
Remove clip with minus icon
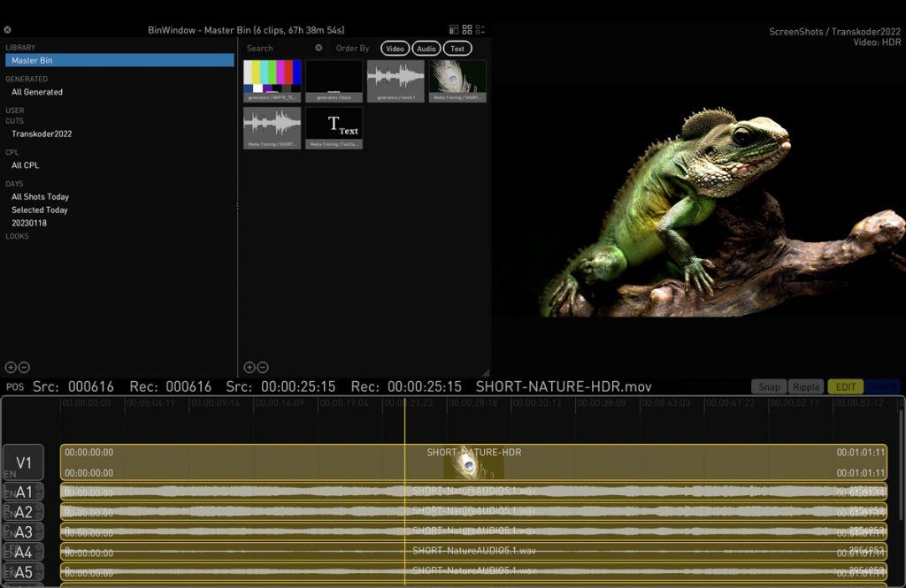point(262,367)
